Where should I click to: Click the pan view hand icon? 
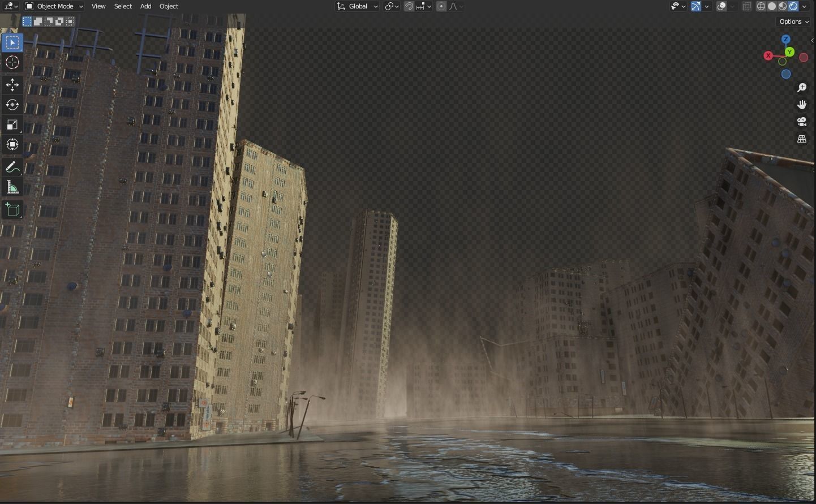point(802,105)
